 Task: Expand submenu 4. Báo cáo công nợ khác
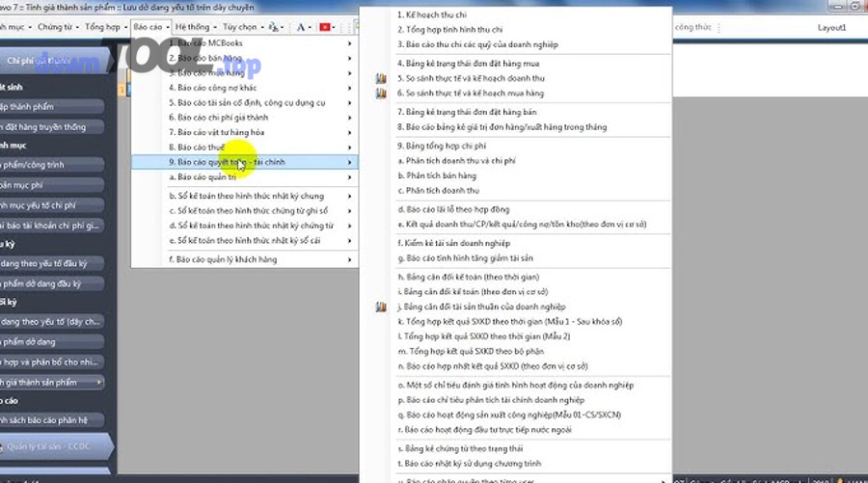tap(245, 88)
